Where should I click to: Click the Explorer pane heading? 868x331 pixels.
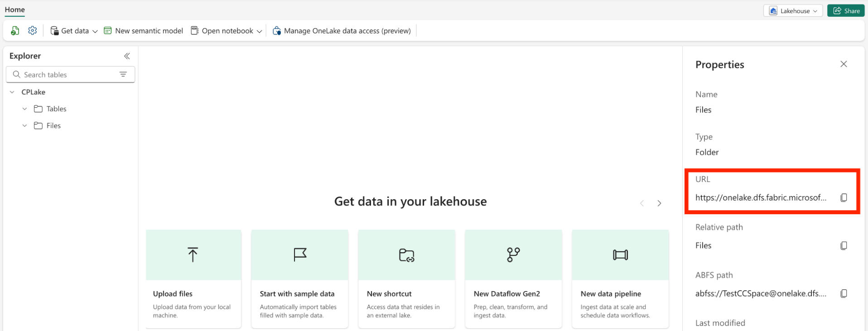coord(25,56)
